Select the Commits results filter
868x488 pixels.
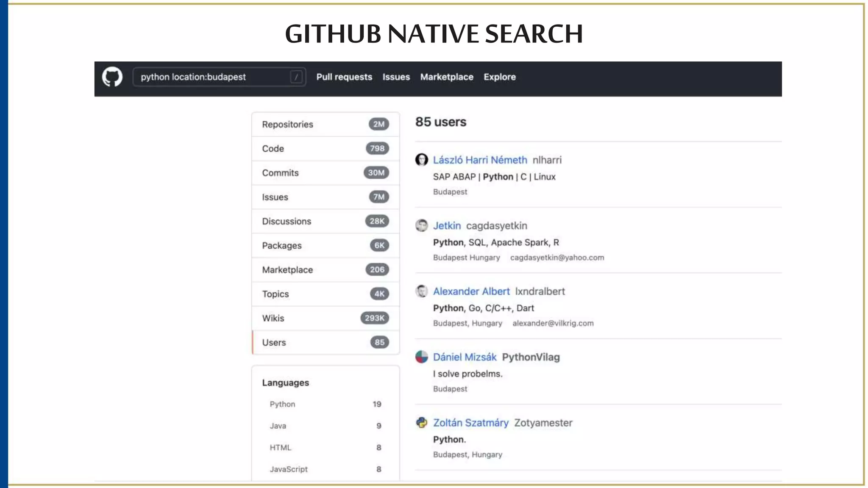click(x=325, y=173)
